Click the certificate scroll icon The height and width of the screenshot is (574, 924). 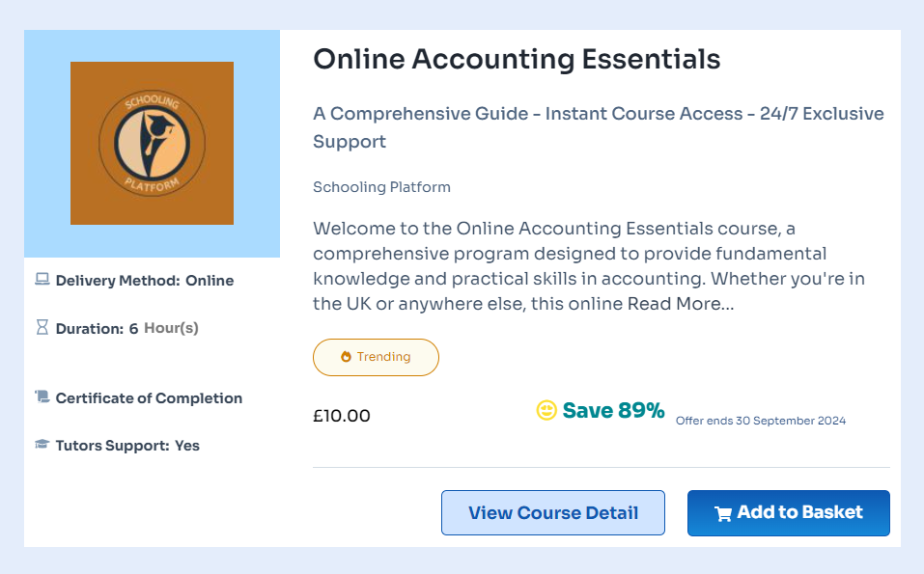(x=42, y=397)
